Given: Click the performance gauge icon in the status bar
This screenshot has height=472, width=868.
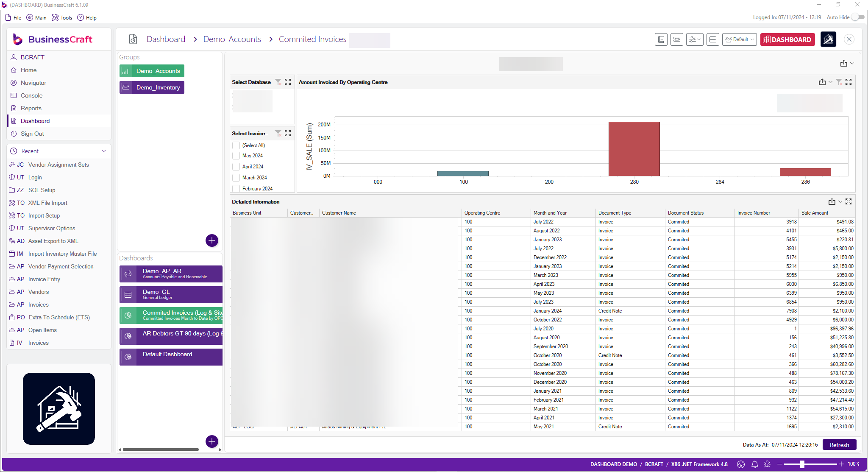Looking at the screenshot, I should [x=741, y=464].
